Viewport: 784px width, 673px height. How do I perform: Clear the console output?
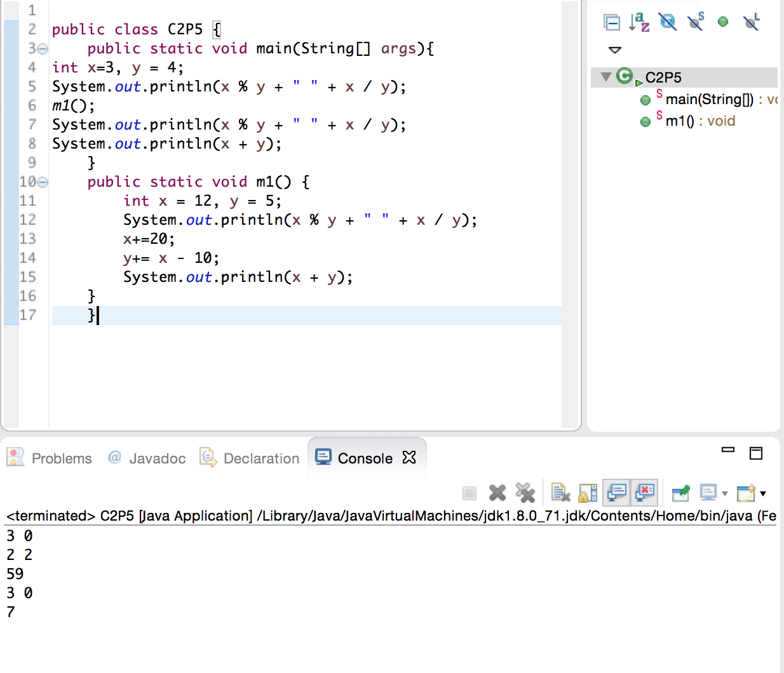coord(560,493)
